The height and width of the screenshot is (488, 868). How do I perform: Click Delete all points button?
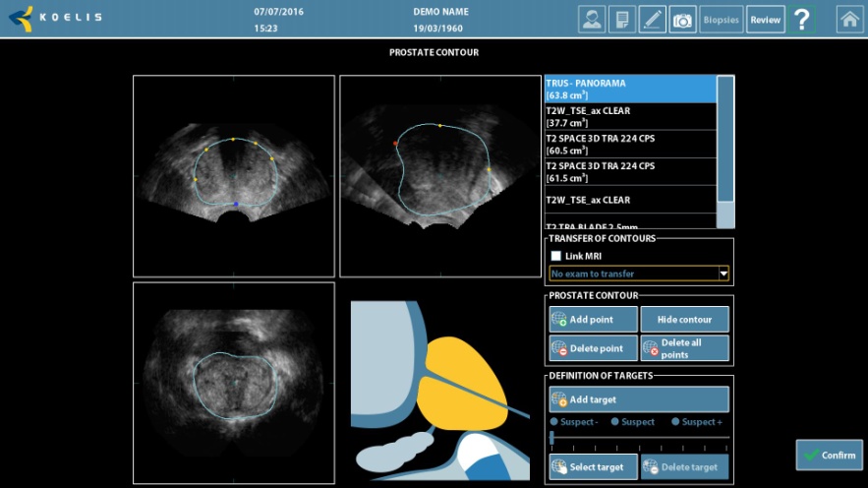(684, 348)
